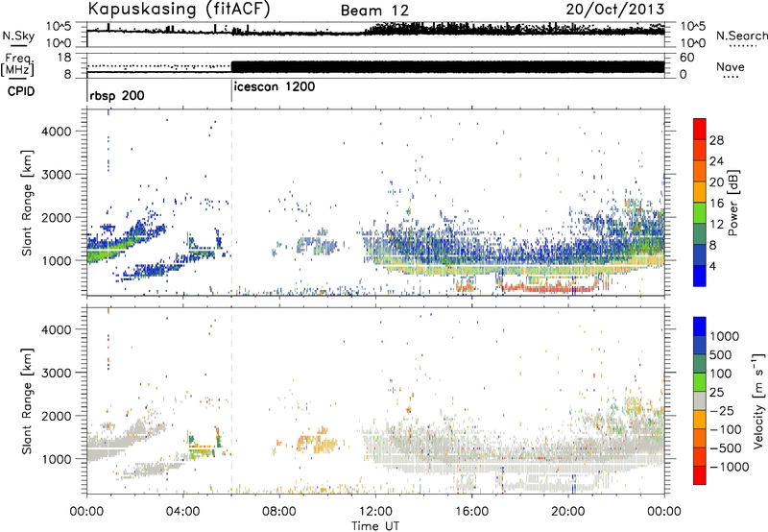
Task: Click the "08:00" time axis label
Action: coord(279,512)
